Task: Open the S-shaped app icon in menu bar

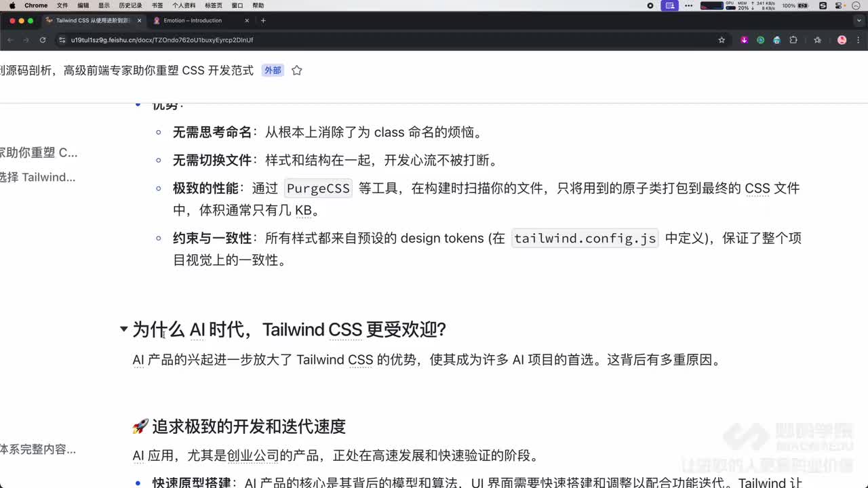Action: (x=823, y=5)
